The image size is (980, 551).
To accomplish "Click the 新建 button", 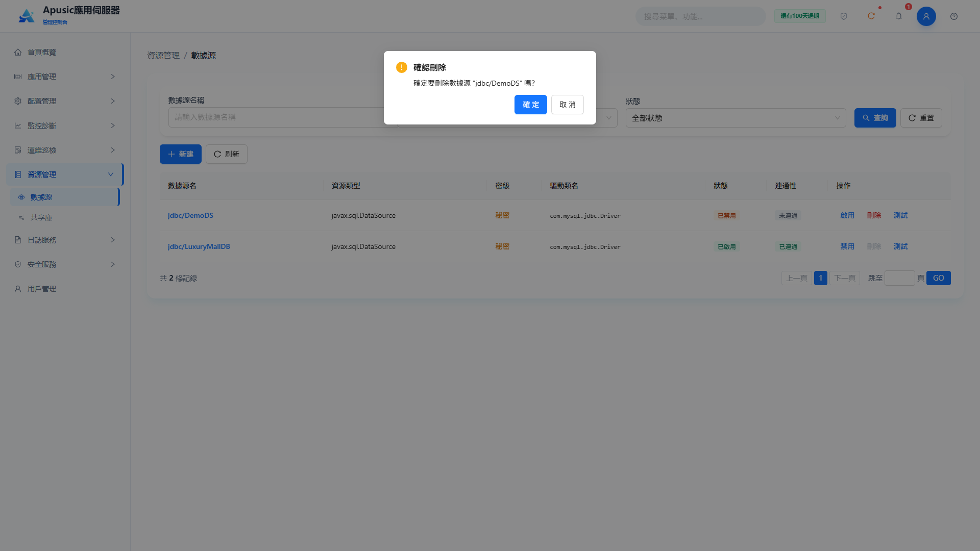I will coord(181,154).
